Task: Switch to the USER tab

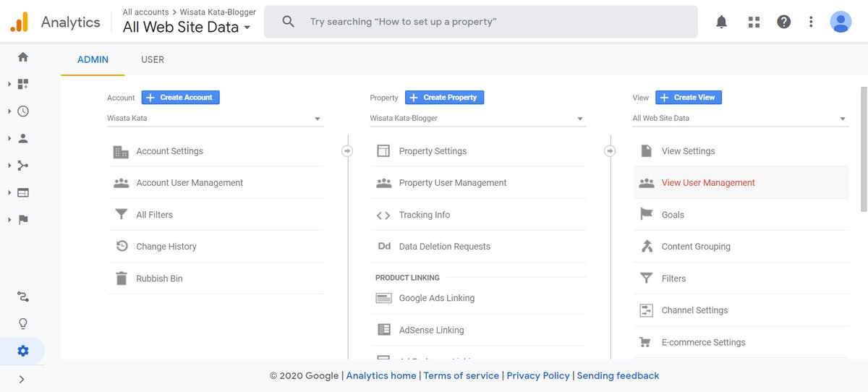Action: tap(153, 59)
